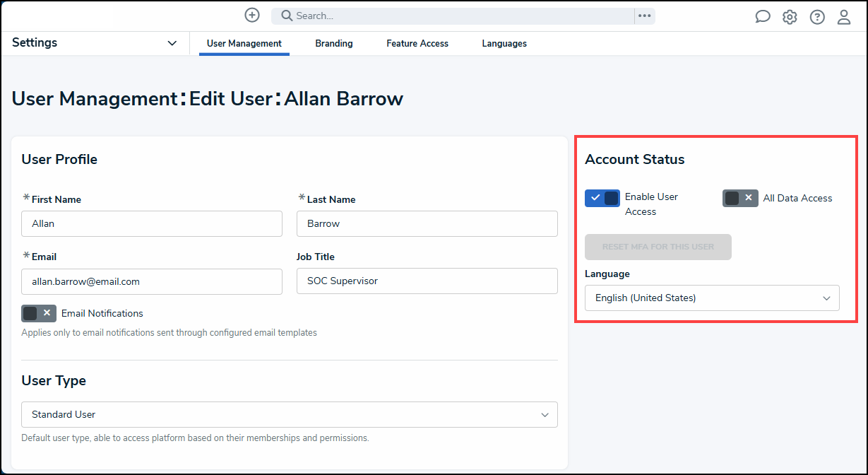Open the settings gear icon
The image size is (868, 475).
click(790, 17)
